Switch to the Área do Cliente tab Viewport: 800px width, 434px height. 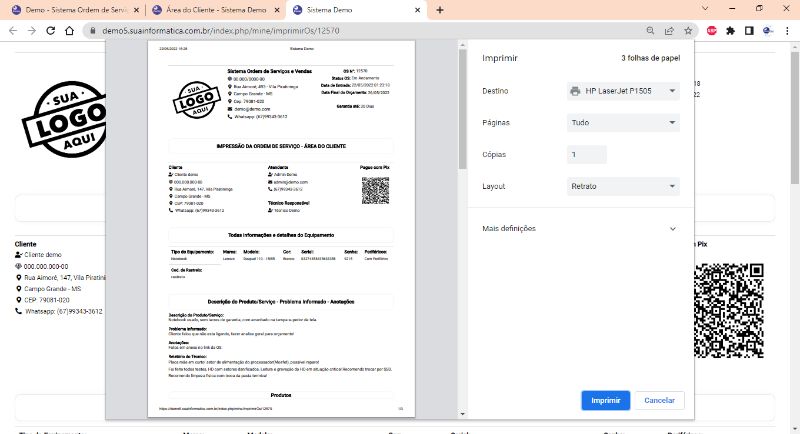tap(213, 10)
